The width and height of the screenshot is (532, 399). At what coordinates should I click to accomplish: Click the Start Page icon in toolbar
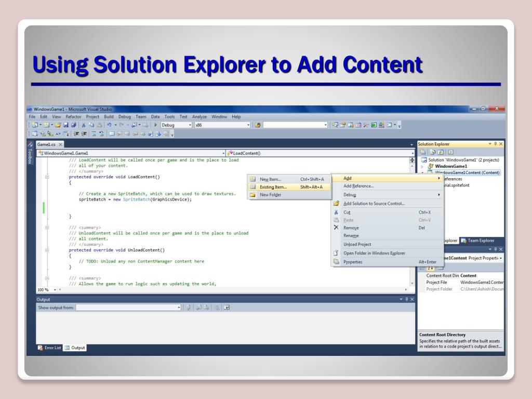click(374, 125)
